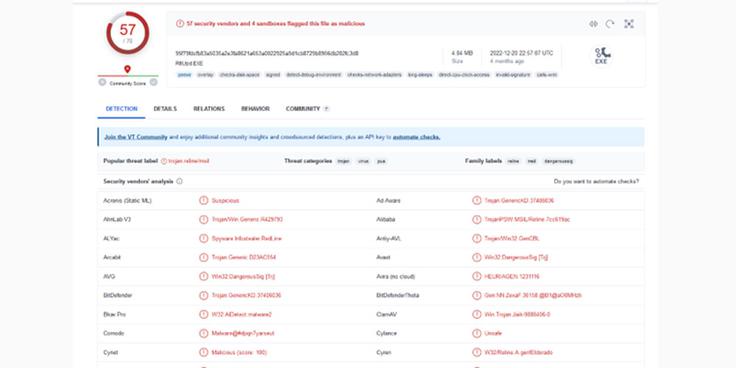The width and height of the screenshot is (736, 368).
Task: Click the warning icon in the Arcabit row
Action: pyautogui.click(x=203, y=257)
